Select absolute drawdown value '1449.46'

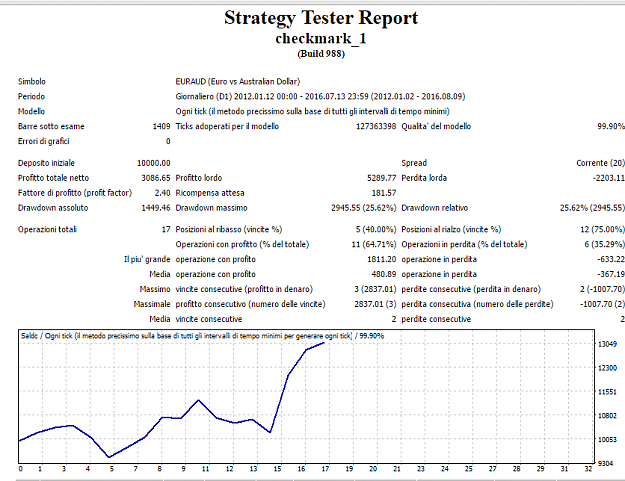[x=156, y=208]
